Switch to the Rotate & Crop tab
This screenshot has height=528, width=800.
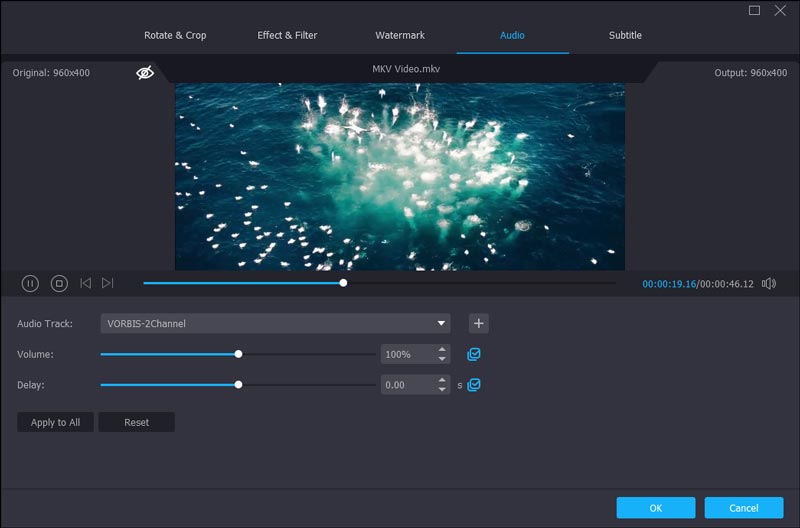(x=175, y=35)
